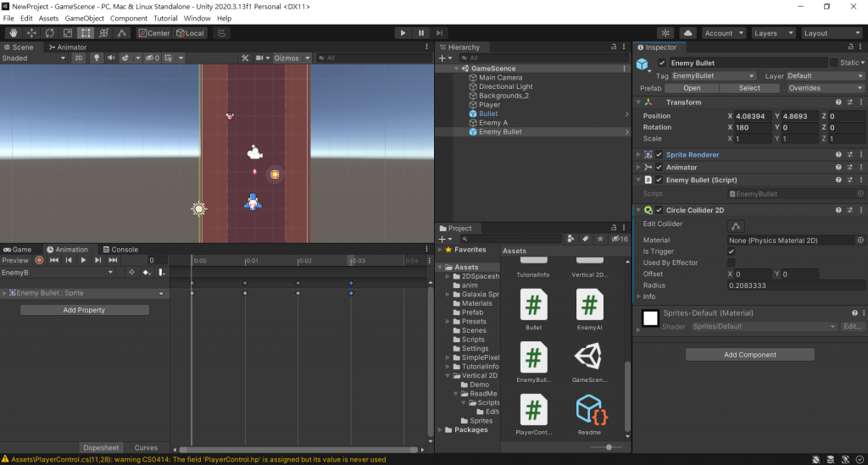The width and height of the screenshot is (868, 465).
Task: Toggle scene lighting bulb icon
Action: [x=97, y=58]
